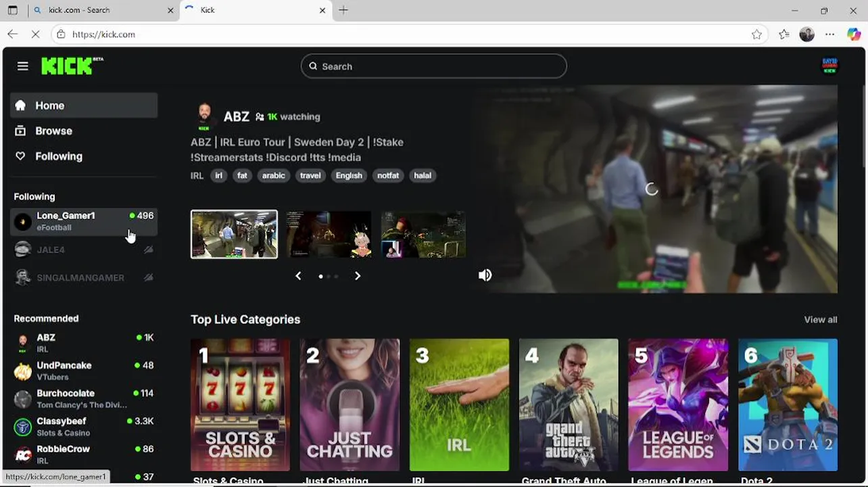Click Classybeef avatar icon
Viewport: 868px width, 487px height.
[x=23, y=427]
